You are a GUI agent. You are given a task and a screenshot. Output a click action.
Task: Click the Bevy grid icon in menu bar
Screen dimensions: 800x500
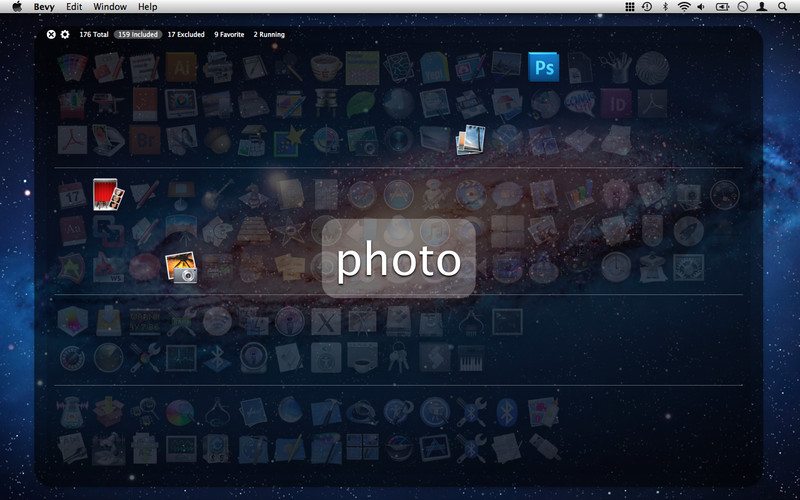[629, 7]
